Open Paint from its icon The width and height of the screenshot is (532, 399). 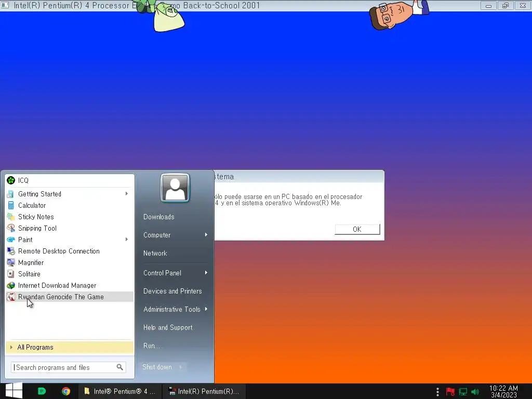pyautogui.click(x=11, y=240)
